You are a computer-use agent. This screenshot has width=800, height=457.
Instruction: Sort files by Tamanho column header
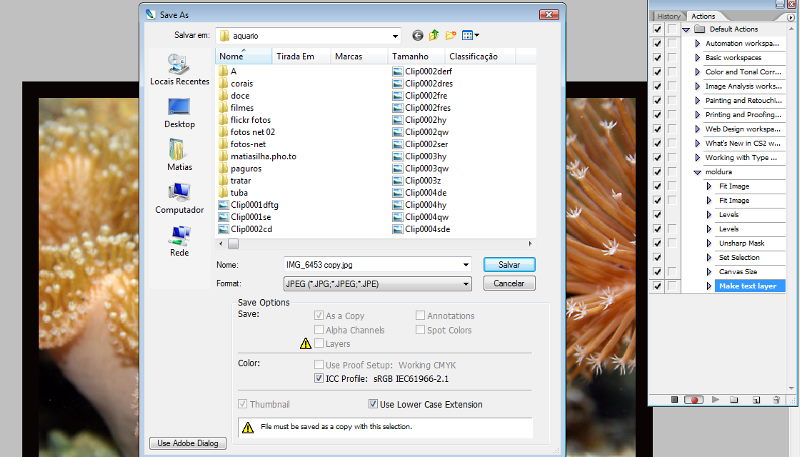point(411,57)
